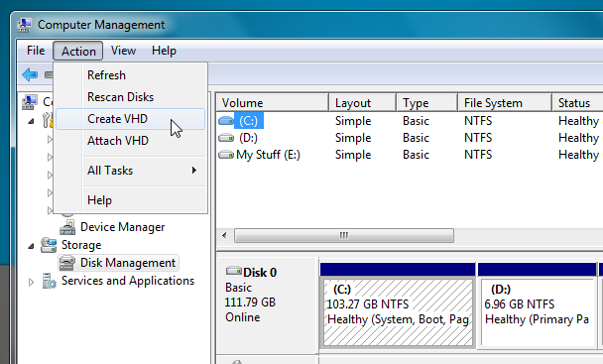Click the Storage node icon
Image resolution: width=603 pixels, height=364 pixels.
click(49, 245)
